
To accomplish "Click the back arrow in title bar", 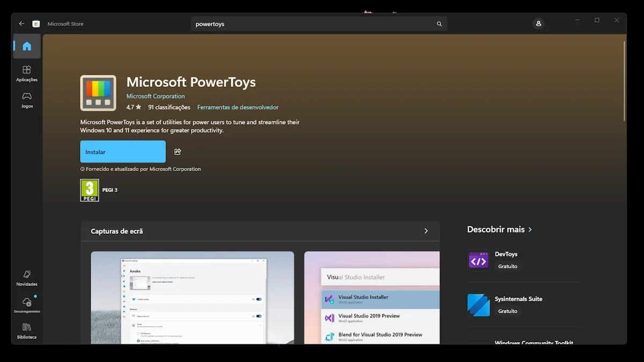I will pyautogui.click(x=21, y=24).
